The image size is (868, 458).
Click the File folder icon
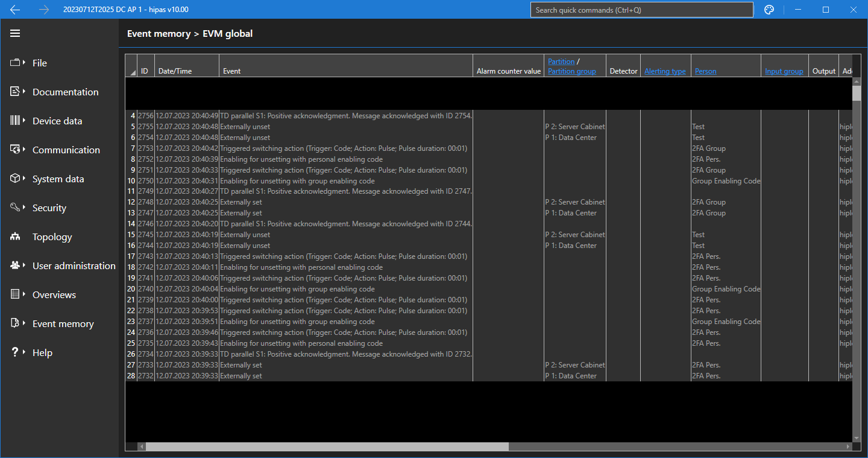[x=15, y=63]
